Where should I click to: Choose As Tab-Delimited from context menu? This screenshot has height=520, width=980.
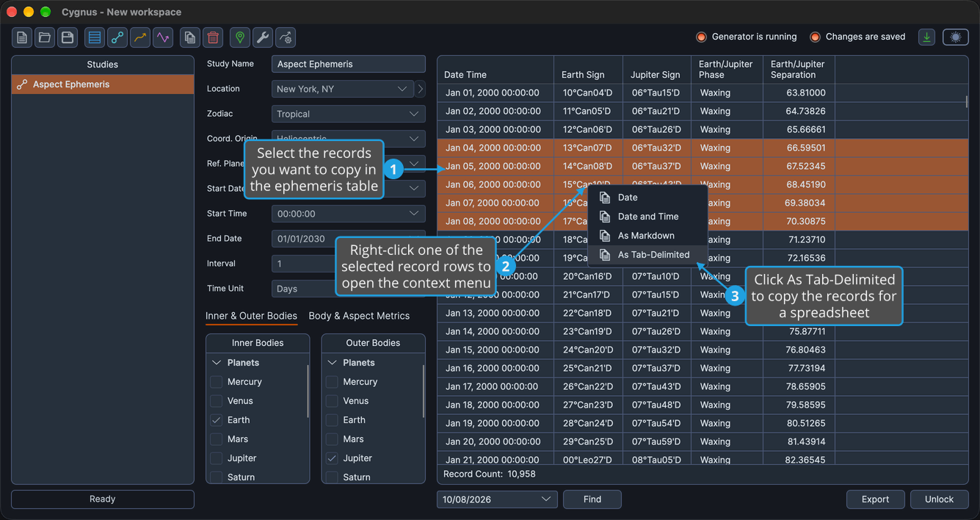[x=647, y=255]
